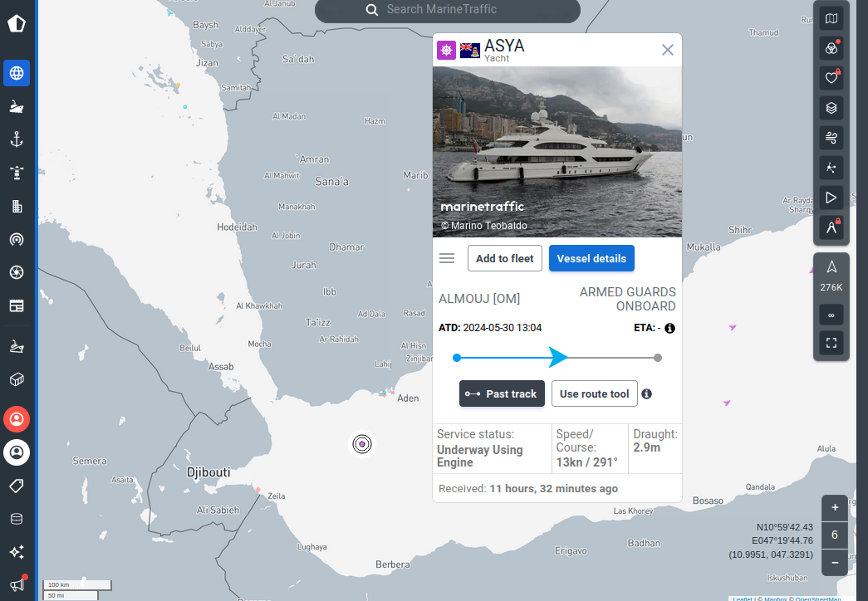Click the Draught 2.9m value
Screen dimensions: 868x601
[647, 447]
